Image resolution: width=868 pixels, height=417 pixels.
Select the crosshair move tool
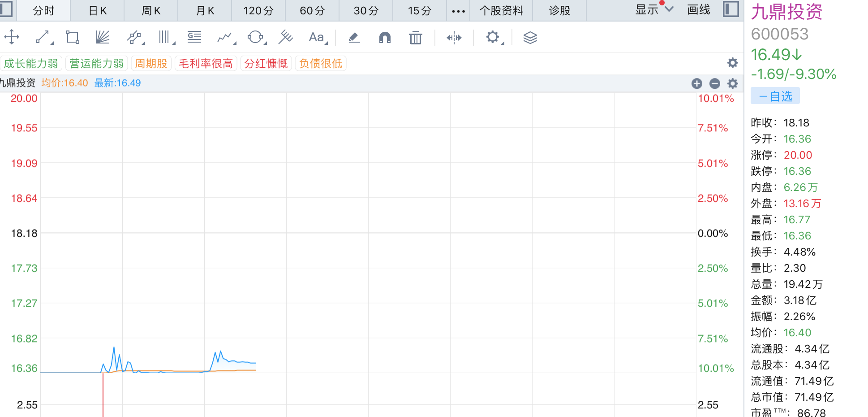coord(12,37)
